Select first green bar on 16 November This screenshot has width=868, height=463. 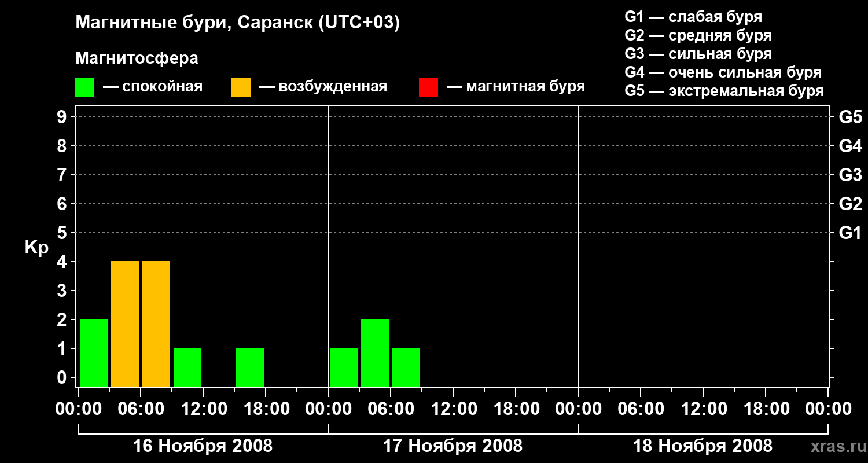94,352
